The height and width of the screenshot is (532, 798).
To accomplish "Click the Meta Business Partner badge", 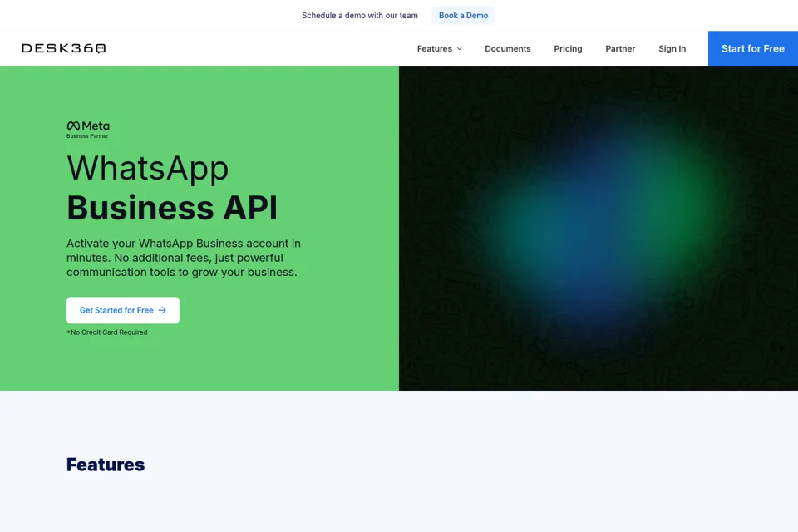I will [x=88, y=130].
